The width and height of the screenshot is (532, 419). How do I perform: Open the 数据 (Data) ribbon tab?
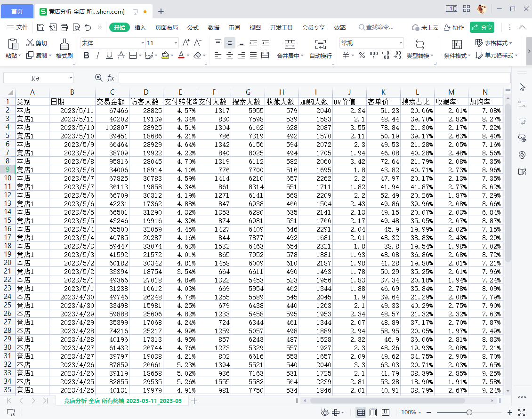pyautogui.click(x=214, y=27)
